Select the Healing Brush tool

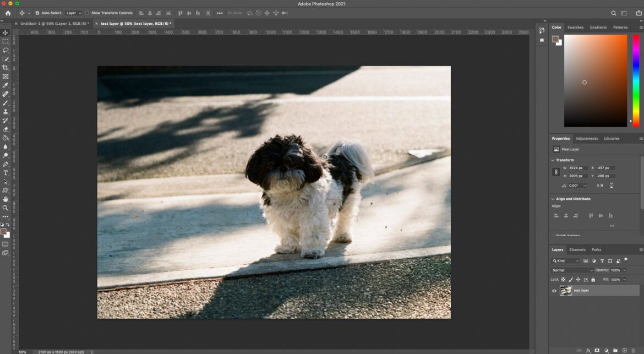tap(6, 94)
